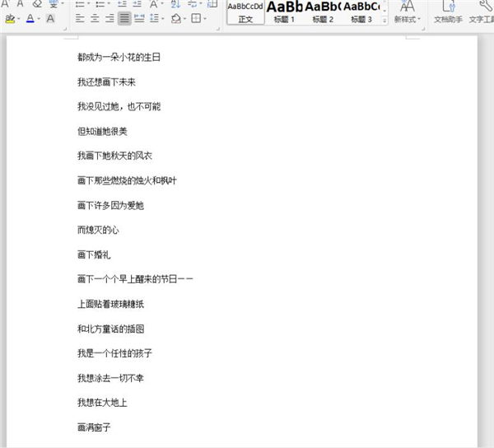Expand the line spacing dropdown

point(163,18)
